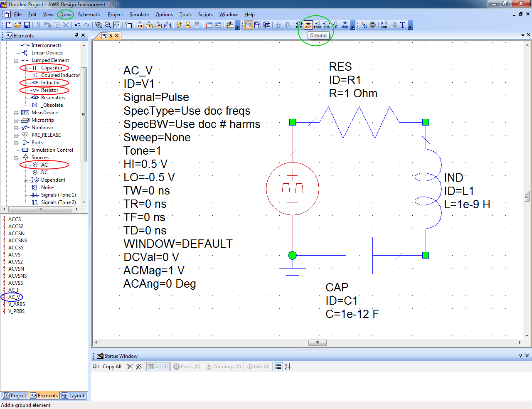Open the Draw menu
The height and width of the screenshot is (409, 532).
click(66, 15)
